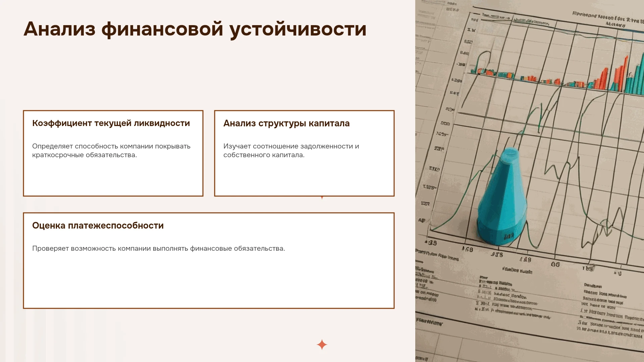
Task: Click the word 'краткосрочные обязательства' in first card
Action: pyautogui.click(x=85, y=155)
